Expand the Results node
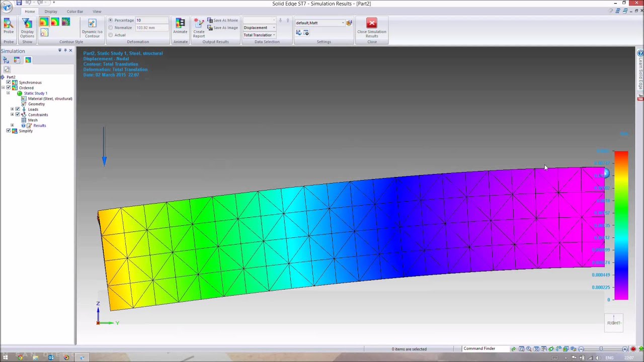 12,125
